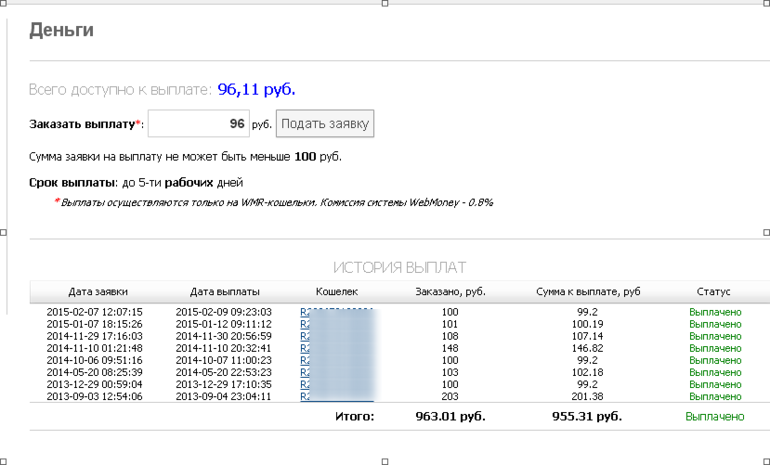The image size is (770, 465).
Task: Click the "ИСТОРИЯ ВЫПЛАТ" section title
Action: [399, 267]
